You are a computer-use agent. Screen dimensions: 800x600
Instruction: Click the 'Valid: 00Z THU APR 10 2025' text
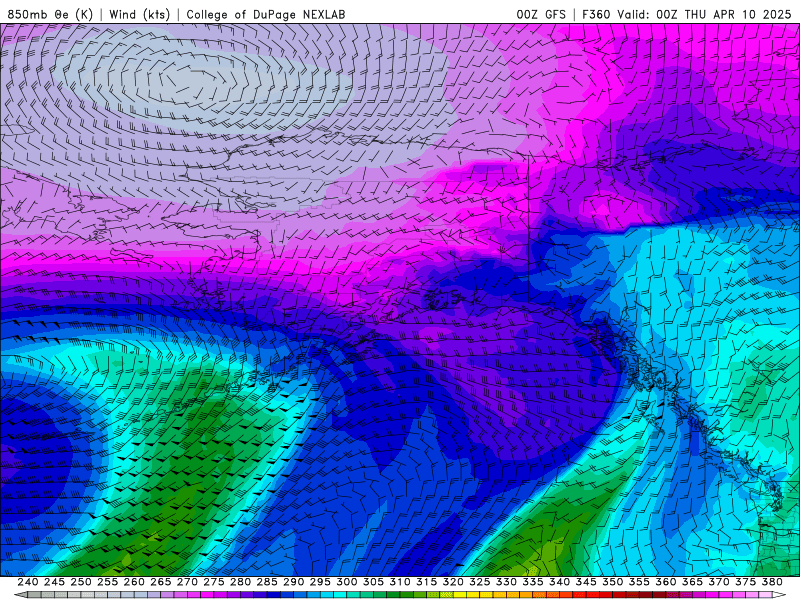705,14
